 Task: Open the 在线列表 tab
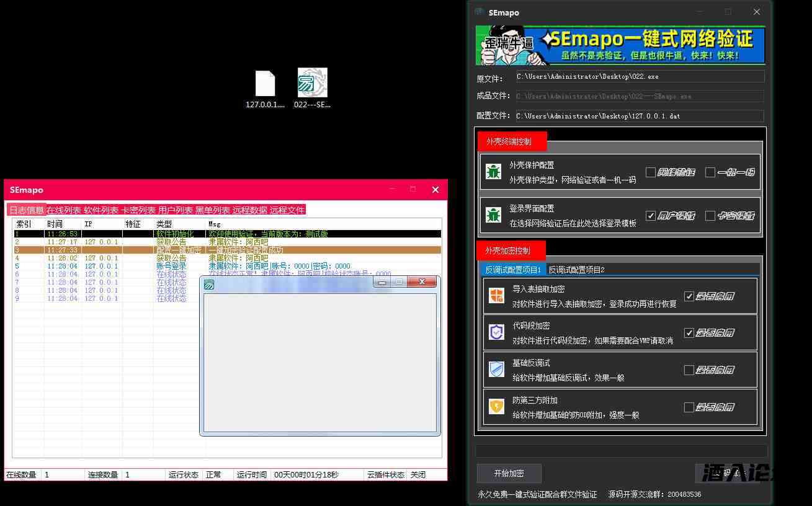pyautogui.click(x=63, y=210)
